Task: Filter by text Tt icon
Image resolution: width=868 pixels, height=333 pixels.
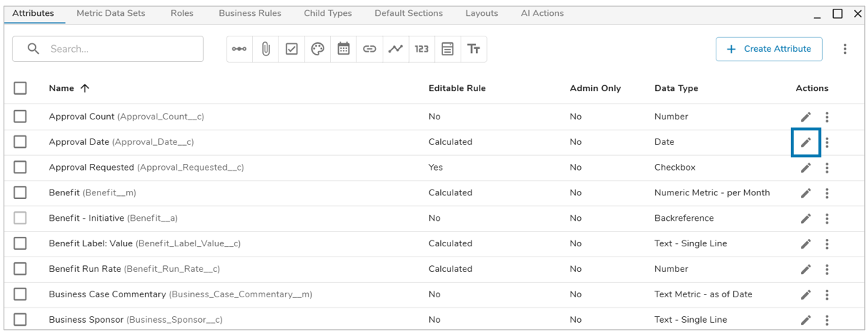Action: [x=473, y=49]
